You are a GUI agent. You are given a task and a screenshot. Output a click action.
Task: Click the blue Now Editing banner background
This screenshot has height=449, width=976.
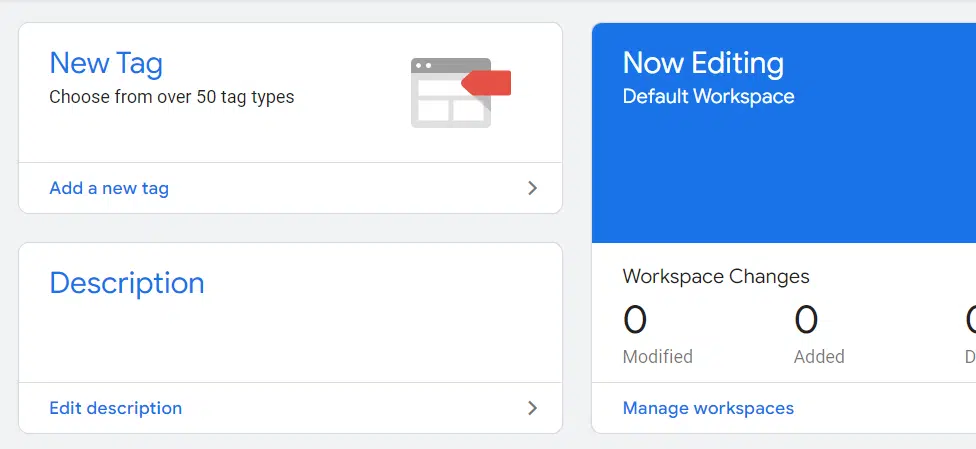tap(800, 180)
